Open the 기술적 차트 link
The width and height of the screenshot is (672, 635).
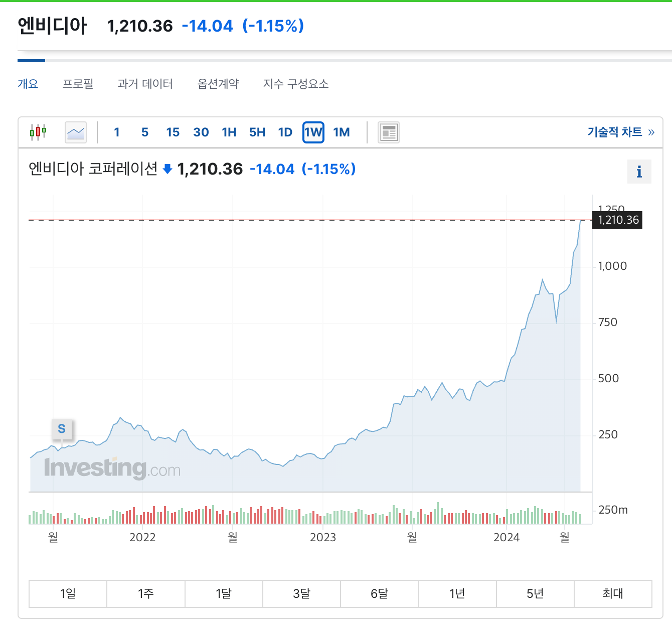(621, 132)
